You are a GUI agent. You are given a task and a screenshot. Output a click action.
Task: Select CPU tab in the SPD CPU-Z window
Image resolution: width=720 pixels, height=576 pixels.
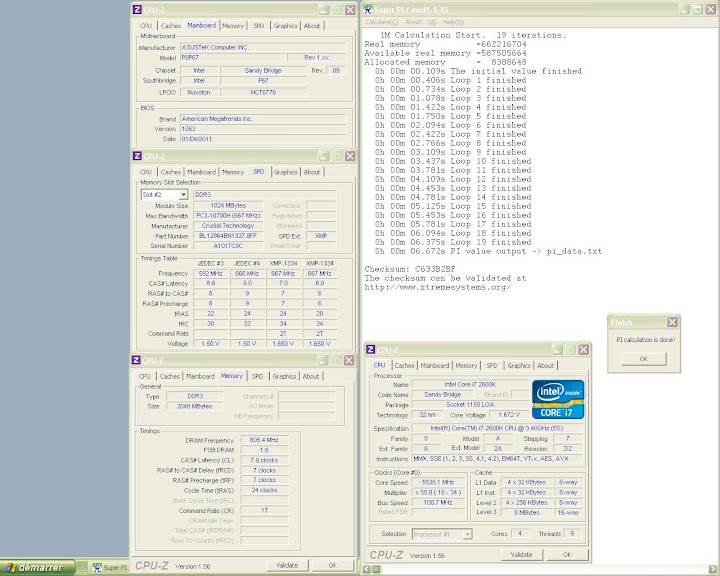146,172
